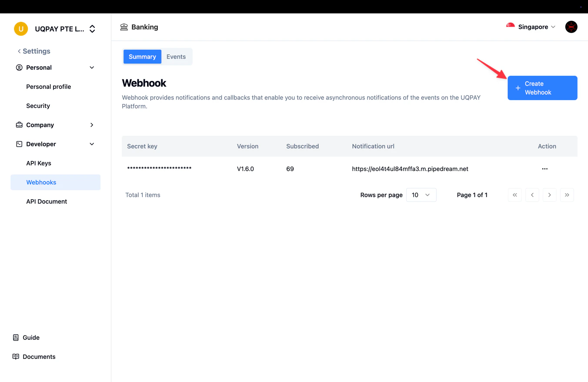The image size is (588, 382).
Task: Click the Documents icon in the sidebar
Action: point(15,356)
